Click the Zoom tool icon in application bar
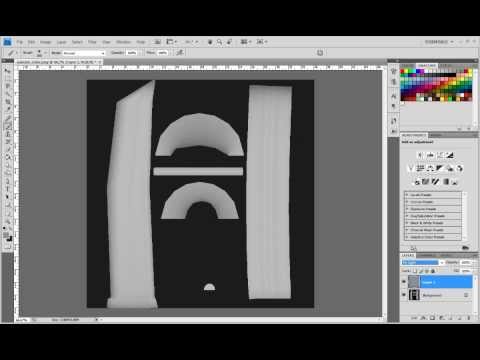Viewport: 480px width, 360px height. click(x=219, y=42)
